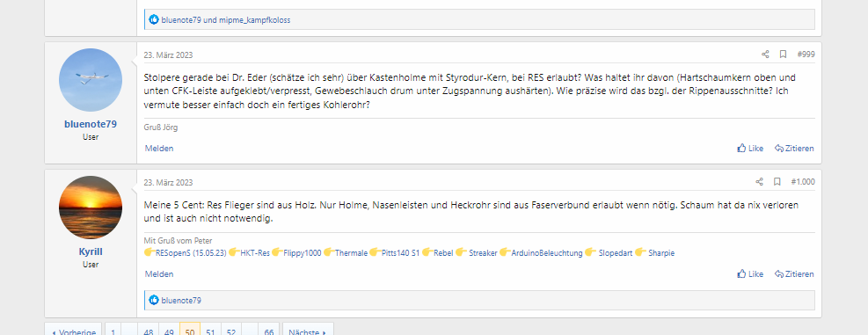Report bluenote79's post via Melden

(x=159, y=149)
